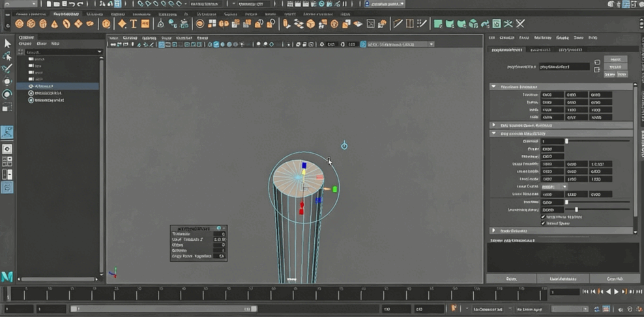Select the arrow Select tool in toolbox
This screenshot has width=644, height=317.
tap(7, 43)
